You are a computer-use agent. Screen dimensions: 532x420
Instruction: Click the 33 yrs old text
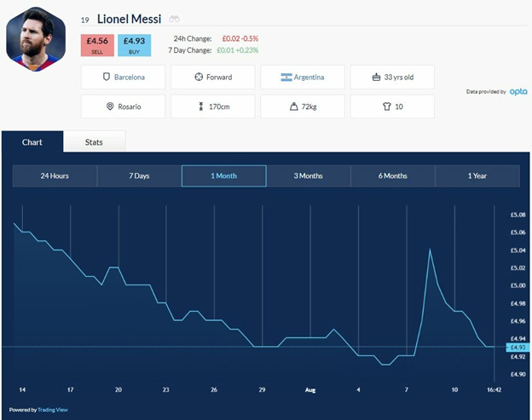pos(399,78)
